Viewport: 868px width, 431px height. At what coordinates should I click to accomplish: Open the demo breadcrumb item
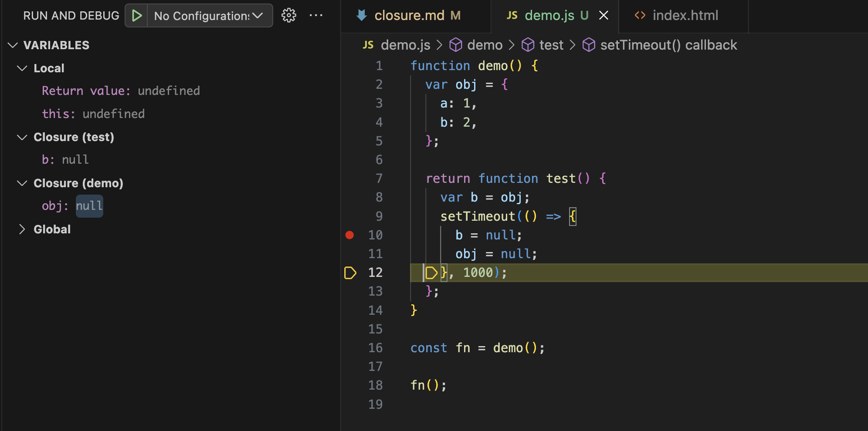tap(485, 45)
